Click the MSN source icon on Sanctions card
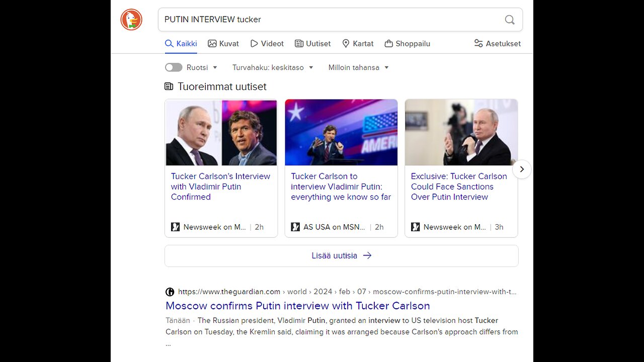The height and width of the screenshot is (362, 644). 415,227
